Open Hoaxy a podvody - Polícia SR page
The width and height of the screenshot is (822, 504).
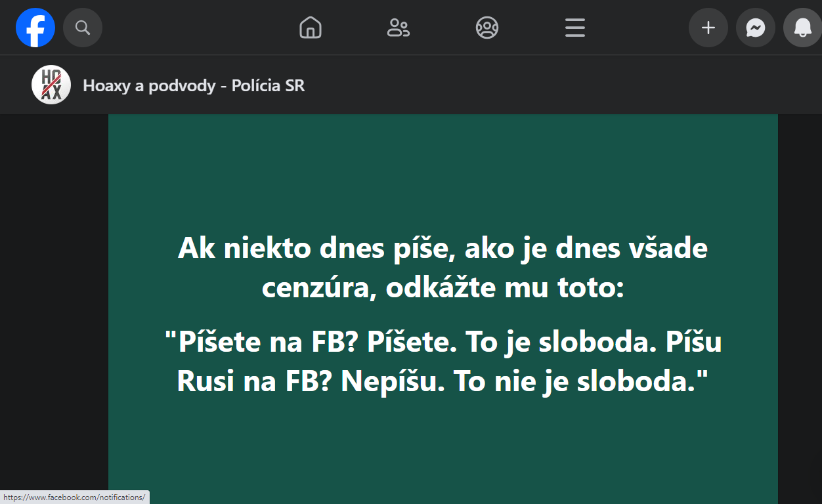tap(194, 86)
